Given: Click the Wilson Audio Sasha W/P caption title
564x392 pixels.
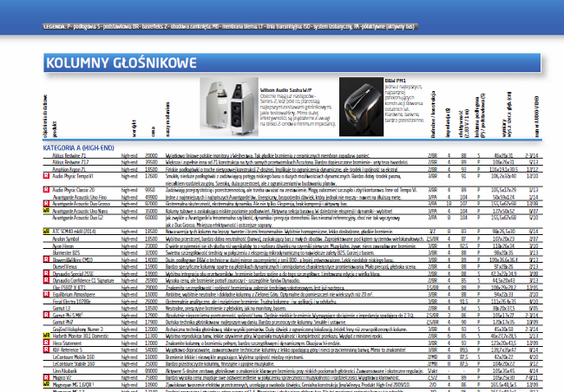Looking at the screenshot, I should (286, 90).
